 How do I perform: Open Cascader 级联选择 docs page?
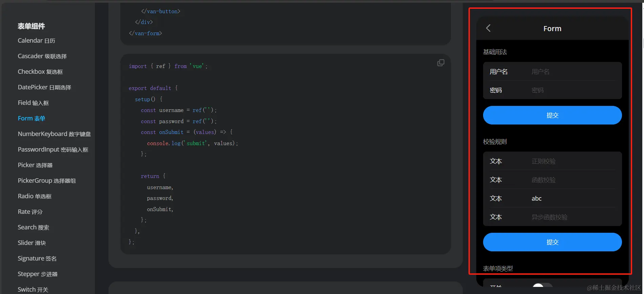[42, 56]
